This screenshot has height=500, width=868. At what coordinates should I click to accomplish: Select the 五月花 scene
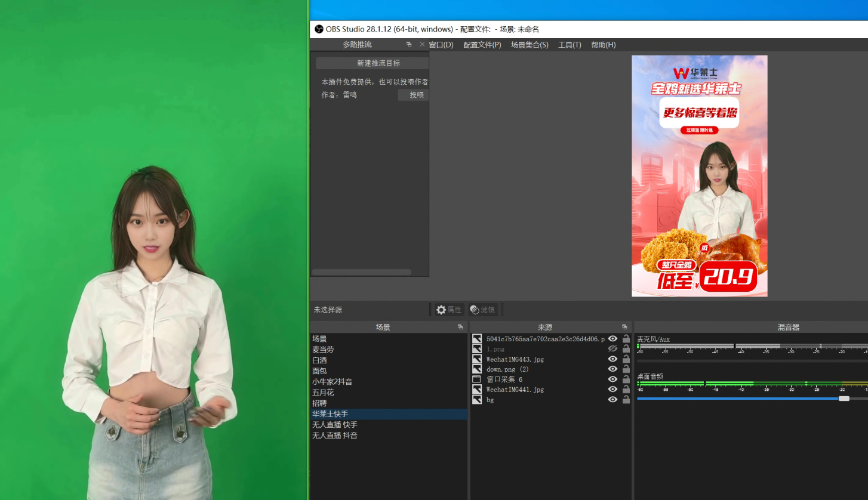tap(388, 393)
